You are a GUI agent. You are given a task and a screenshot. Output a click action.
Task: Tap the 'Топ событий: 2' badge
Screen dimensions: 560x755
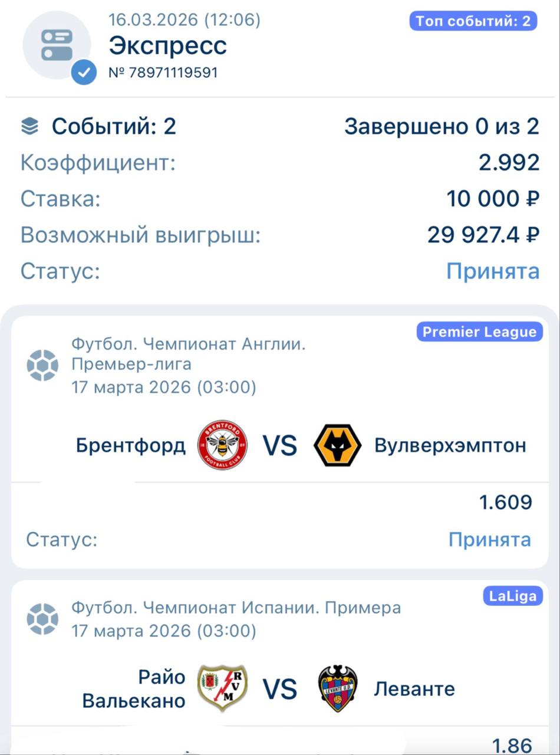click(x=473, y=22)
